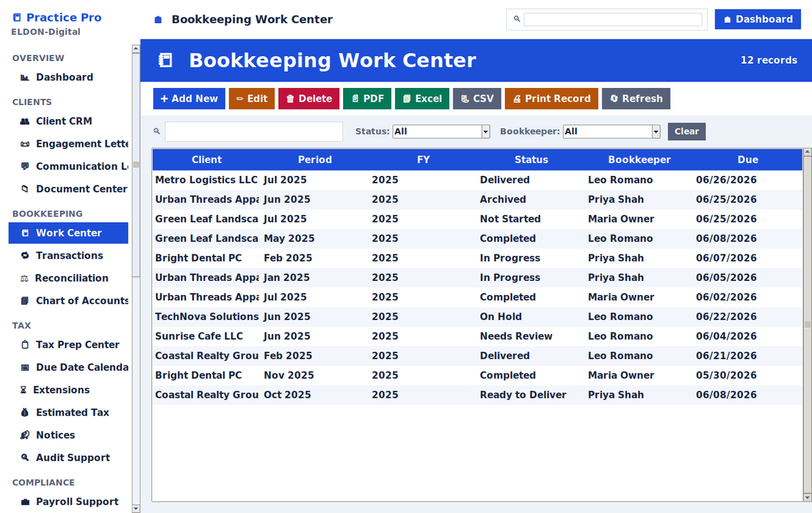
Task: Click the Estimated Tax money bag icon
Action: [x=25, y=413]
